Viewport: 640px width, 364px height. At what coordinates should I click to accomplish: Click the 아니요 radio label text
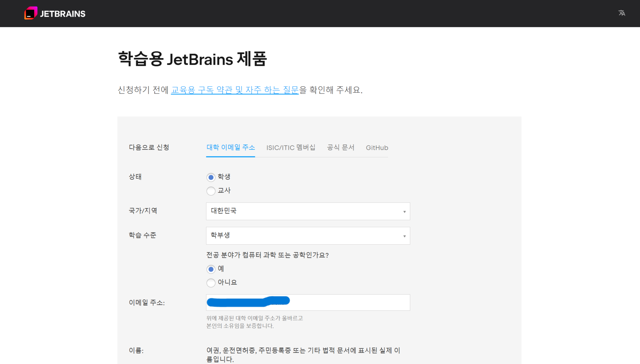point(227,282)
